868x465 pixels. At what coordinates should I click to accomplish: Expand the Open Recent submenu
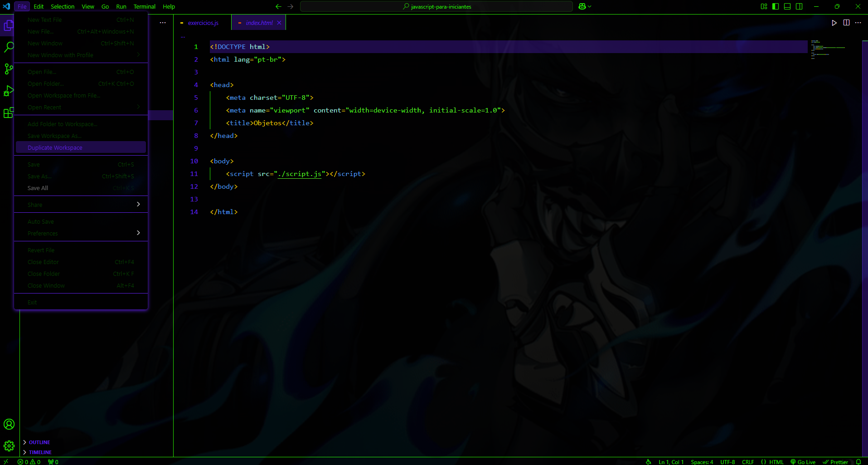click(x=81, y=107)
